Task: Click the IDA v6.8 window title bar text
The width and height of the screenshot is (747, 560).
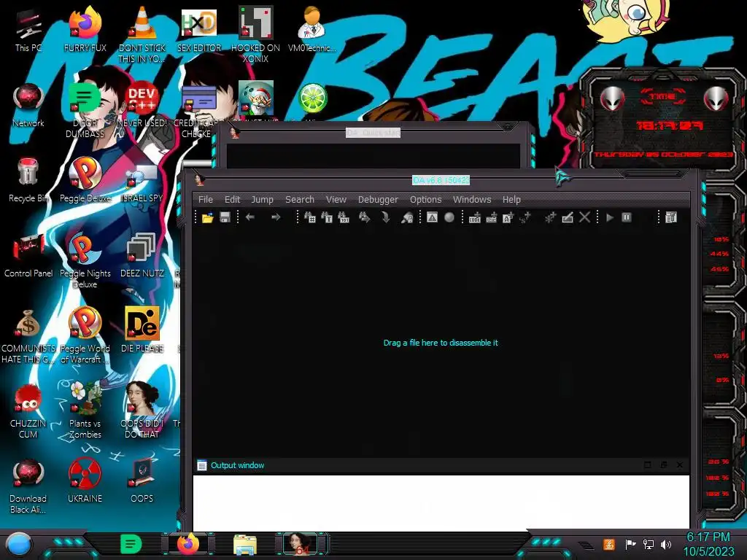Action: coord(441,180)
